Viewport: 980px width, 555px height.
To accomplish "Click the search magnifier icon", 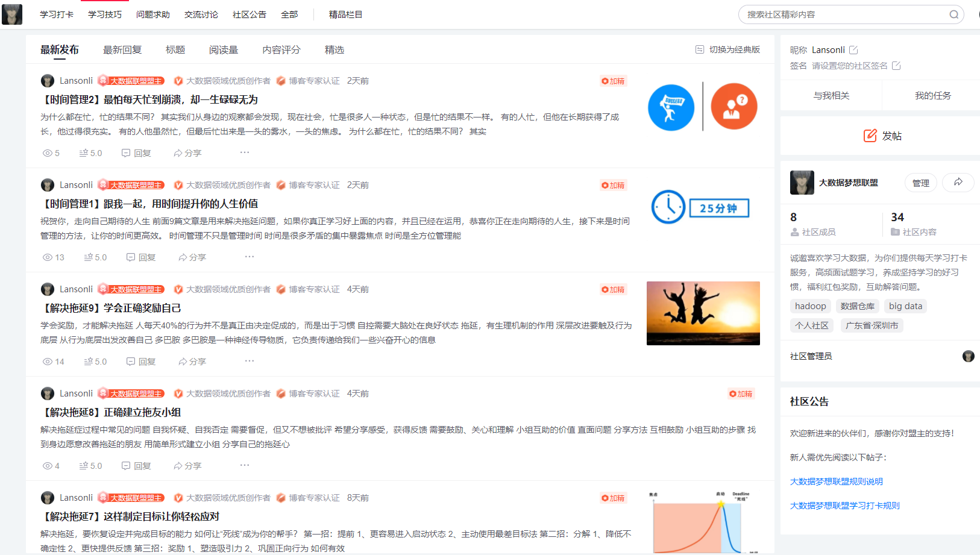I will pyautogui.click(x=953, y=14).
